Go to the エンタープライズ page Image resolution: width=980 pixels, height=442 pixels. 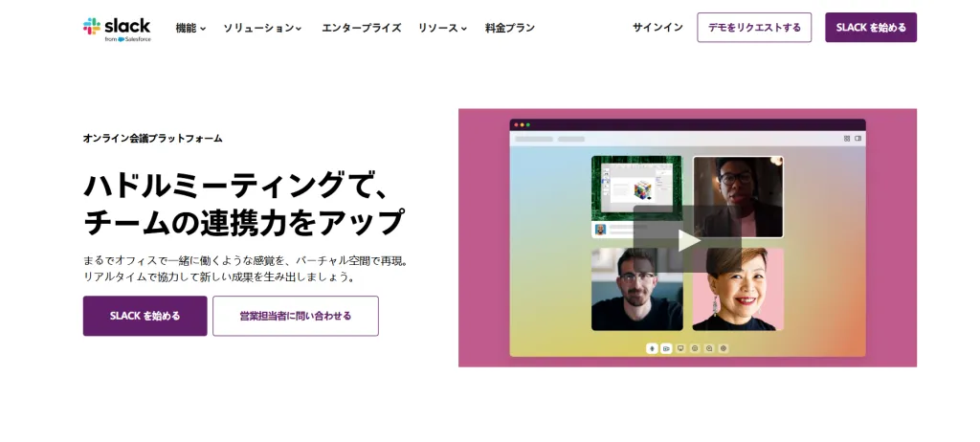pyautogui.click(x=361, y=28)
